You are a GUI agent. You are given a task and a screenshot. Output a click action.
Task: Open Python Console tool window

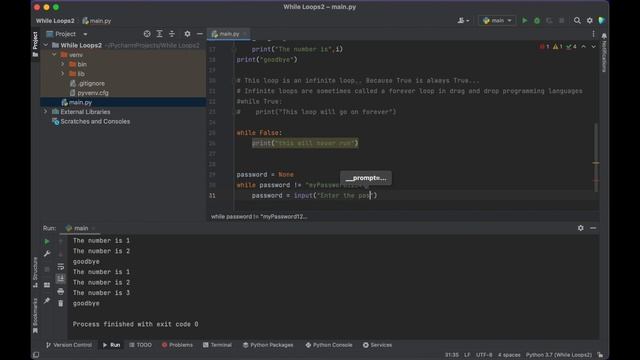coord(329,345)
